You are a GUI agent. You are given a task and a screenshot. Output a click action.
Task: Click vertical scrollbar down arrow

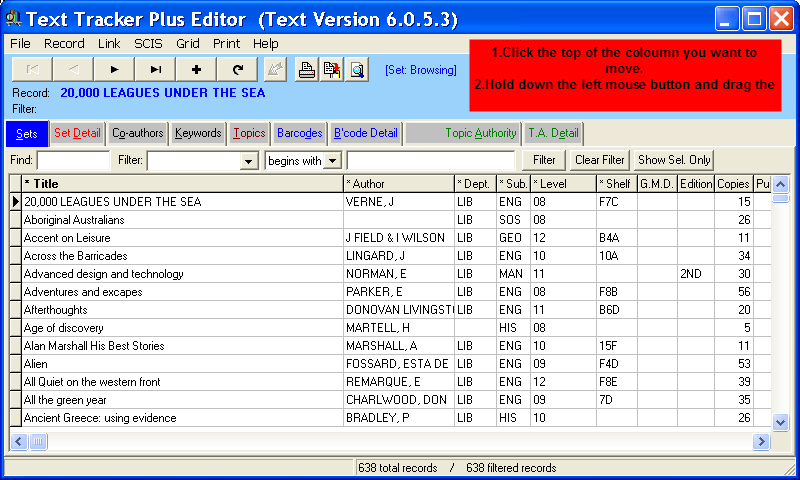tap(781, 422)
